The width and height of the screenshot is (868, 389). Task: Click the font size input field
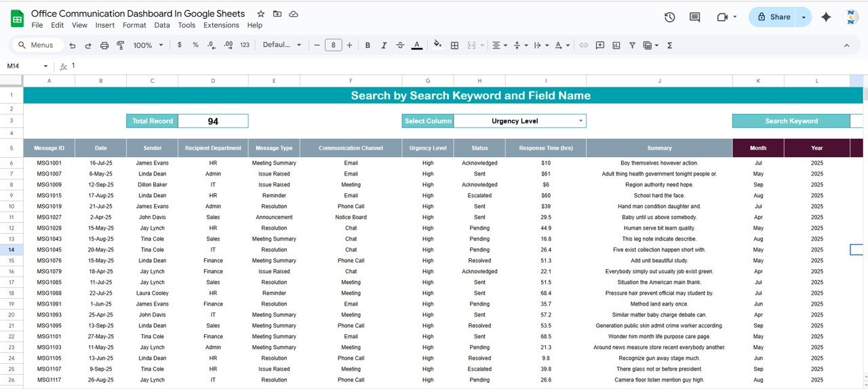(x=333, y=45)
